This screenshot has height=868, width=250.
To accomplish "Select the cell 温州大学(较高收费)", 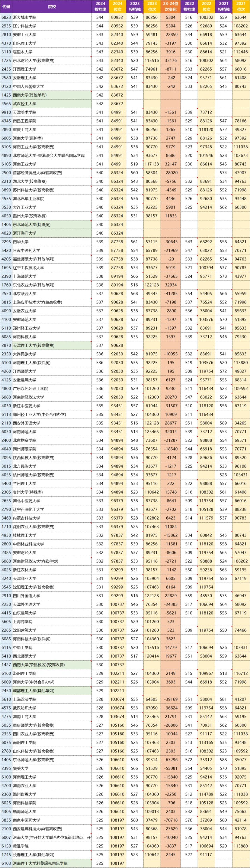I will (x=52, y=216).
